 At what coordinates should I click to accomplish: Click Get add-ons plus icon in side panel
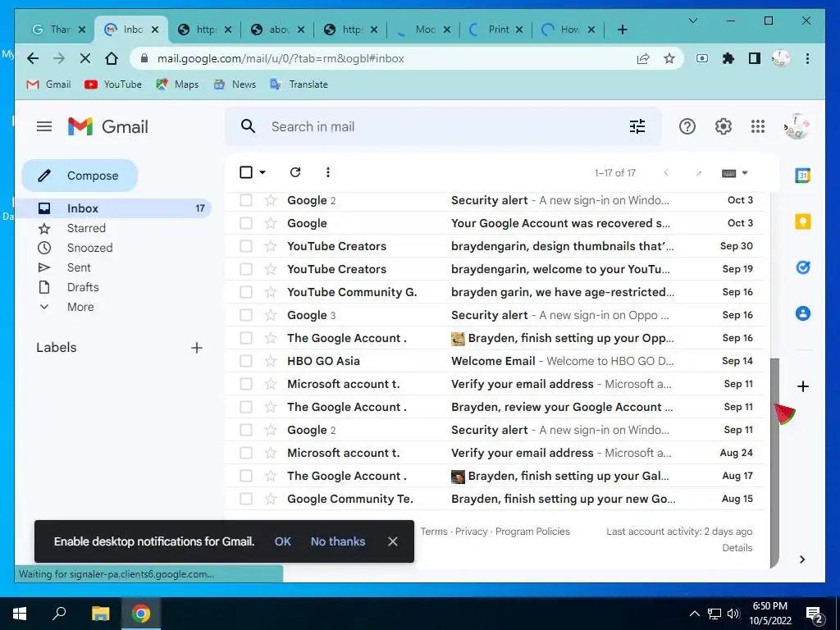(x=802, y=386)
